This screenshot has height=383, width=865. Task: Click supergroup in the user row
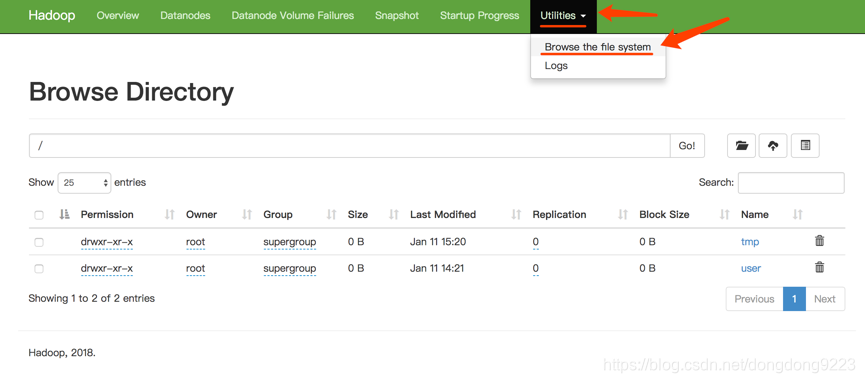click(x=290, y=268)
